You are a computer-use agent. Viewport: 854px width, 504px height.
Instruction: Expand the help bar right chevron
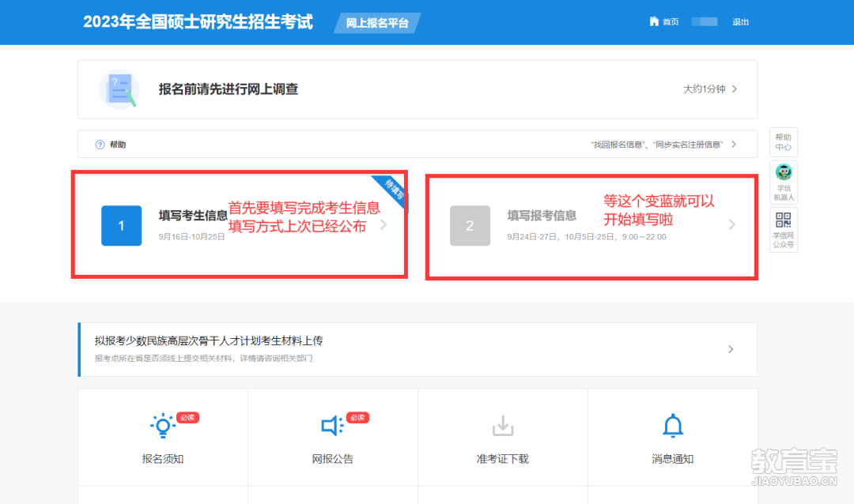click(x=734, y=145)
